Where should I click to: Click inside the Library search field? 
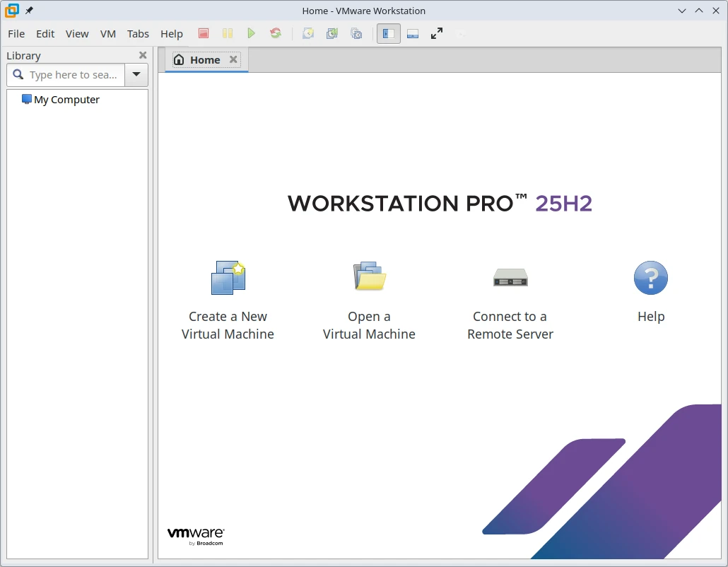point(71,74)
